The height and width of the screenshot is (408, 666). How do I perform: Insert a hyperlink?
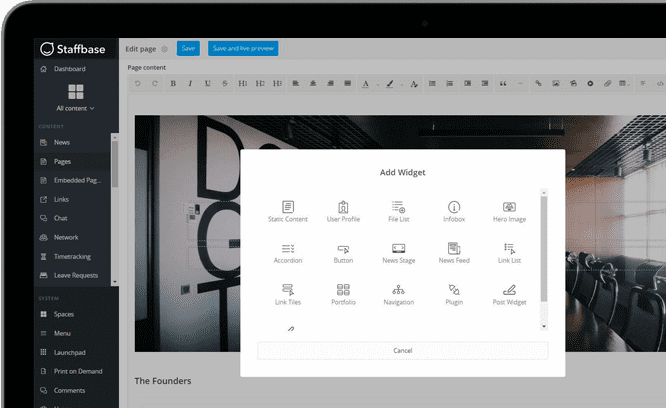coord(538,84)
